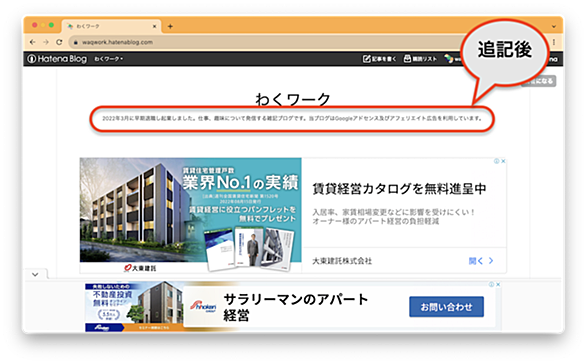This screenshot has width=586, height=363.
Task: Click the tab favicon of わくワーク
Action: pyautogui.click(x=70, y=27)
